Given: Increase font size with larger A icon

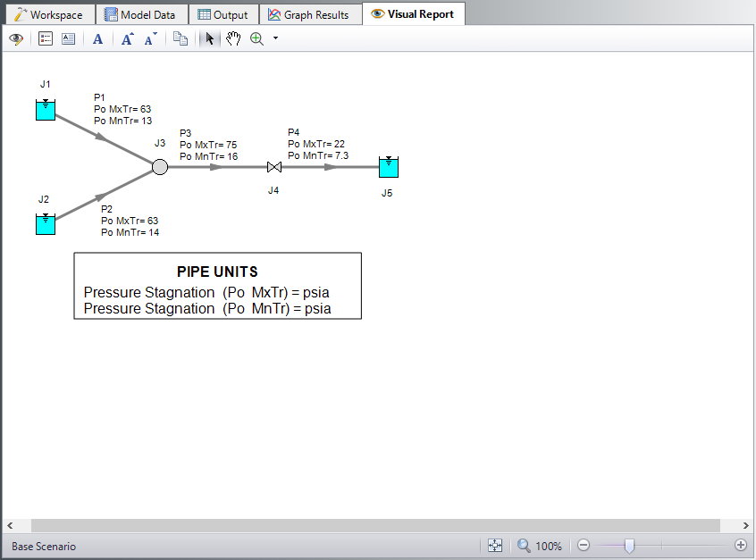Looking at the screenshot, I should (x=127, y=38).
